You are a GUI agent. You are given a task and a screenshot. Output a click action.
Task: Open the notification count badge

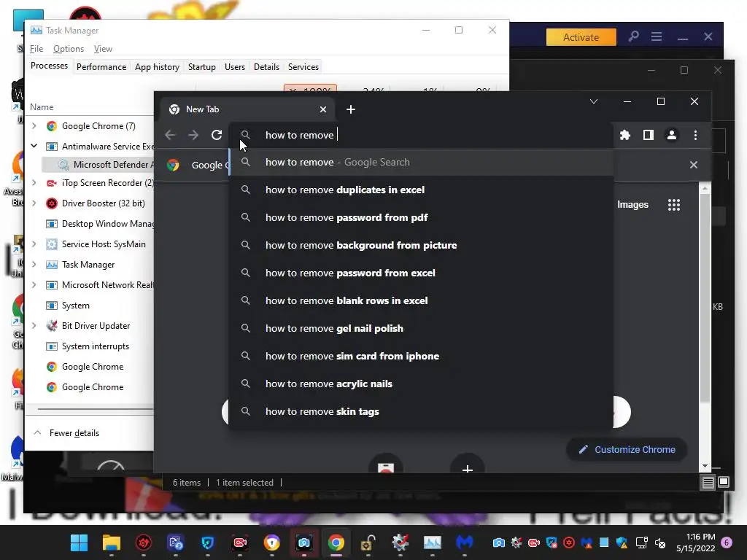coord(727,542)
